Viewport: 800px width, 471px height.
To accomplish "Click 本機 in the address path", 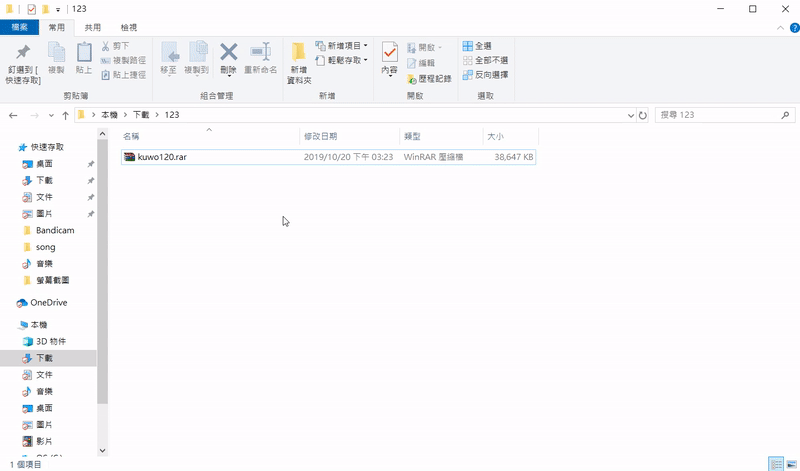I will pyautogui.click(x=109, y=115).
